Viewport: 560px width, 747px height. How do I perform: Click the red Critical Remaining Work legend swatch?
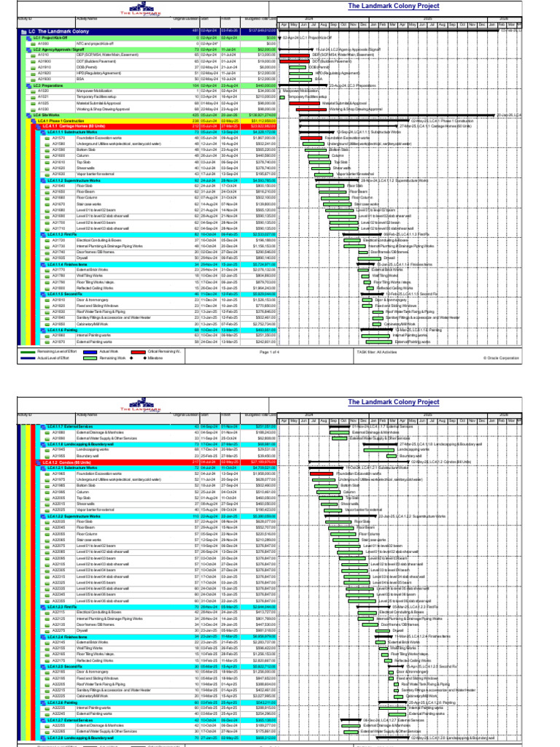pos(138,352)
